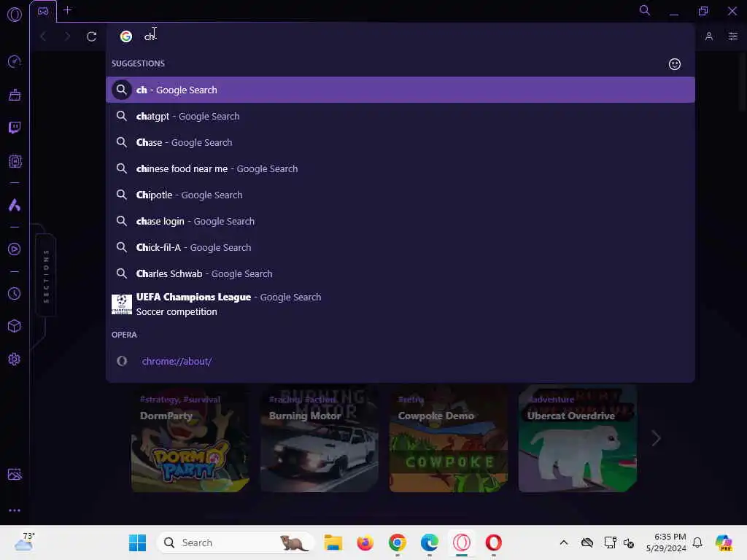Screen dimensions: 747x560
Task: Select 'Chase' search suggestion
Action: coord(400,142)
